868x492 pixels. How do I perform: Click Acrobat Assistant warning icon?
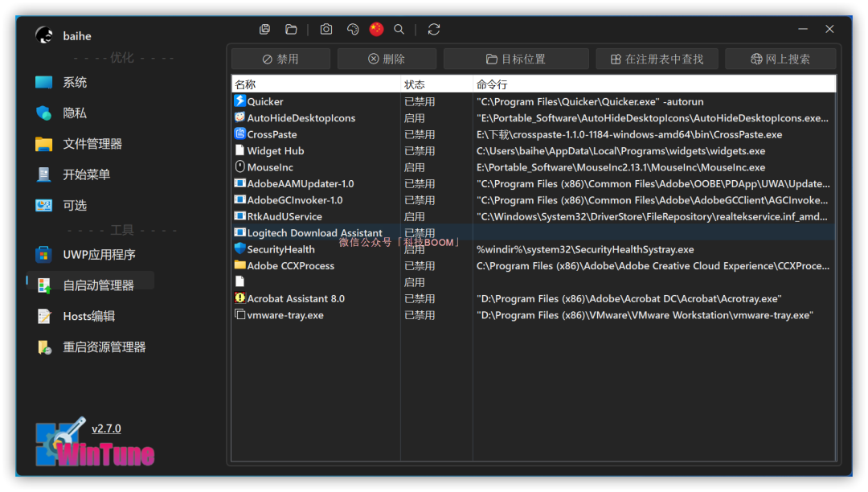(x=240, y=297)
